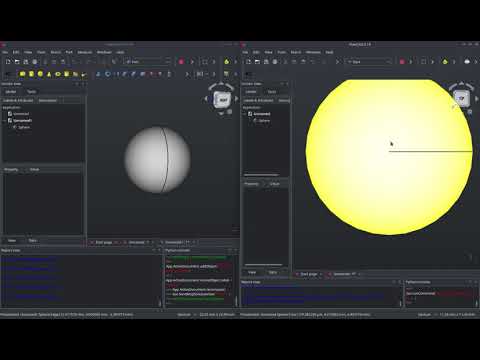The height and width of the screenshot is (360, 480).
Task: Open Windows menu in right window
Action: tap(313, 52)
